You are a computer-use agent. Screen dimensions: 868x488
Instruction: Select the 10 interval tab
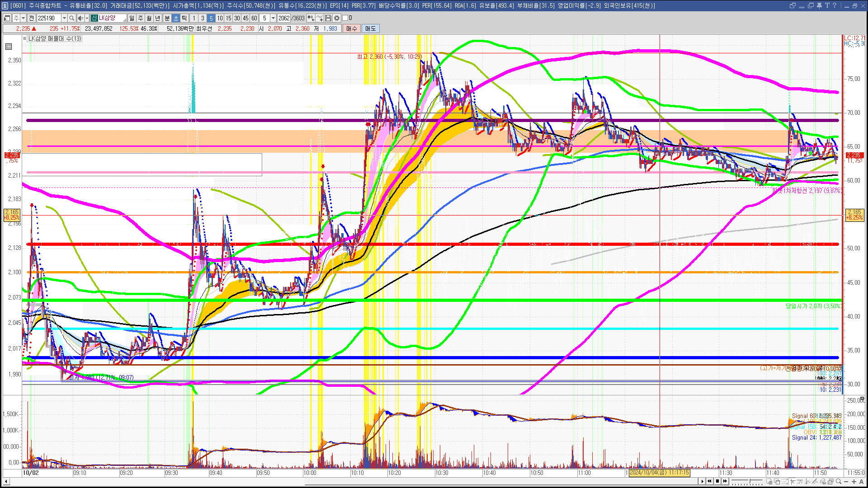click(220, 18)
